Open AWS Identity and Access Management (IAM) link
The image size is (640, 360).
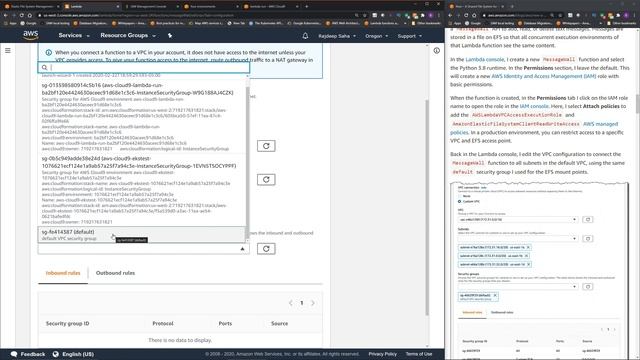(544, 76)
